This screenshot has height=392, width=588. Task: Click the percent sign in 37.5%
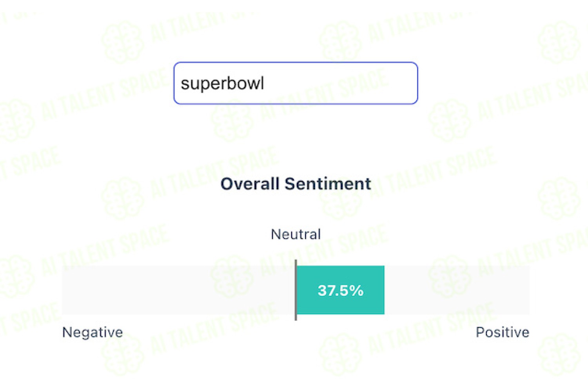(x=357, y=290)
